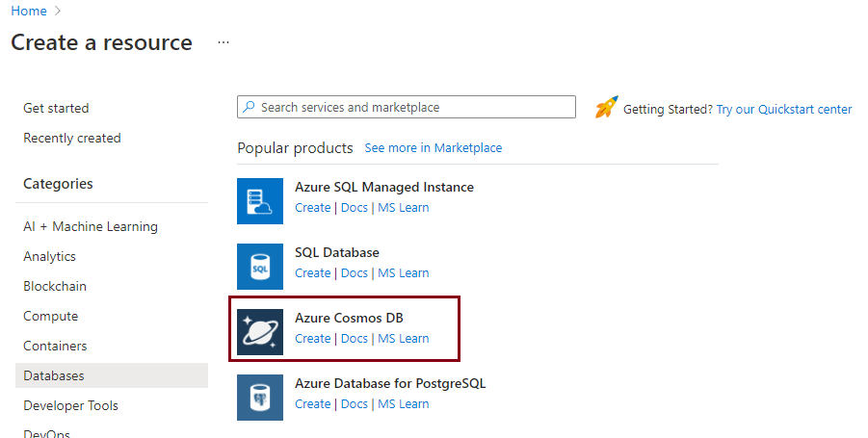Click the Azure Database for PostgreSQL title

pyautogui.click(x=390, y=383)
